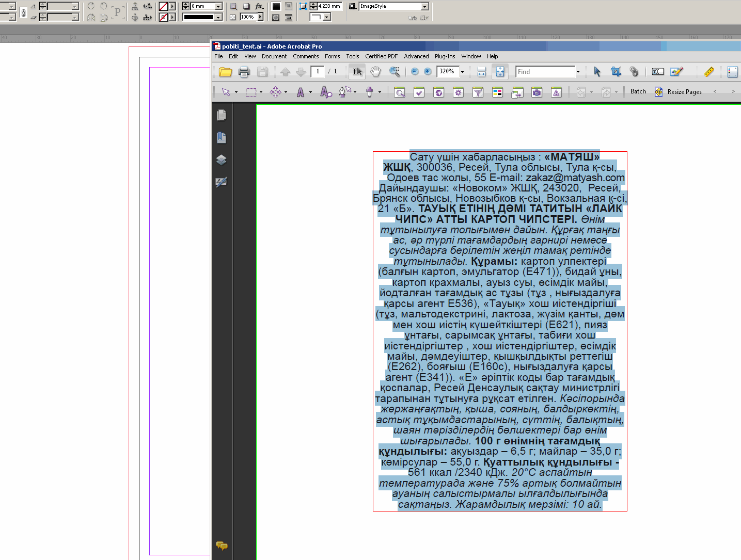741x560 pixels.
Task: Toggle the Layers navigation panel
Action: pyautogui.click(x=222, y=160)
